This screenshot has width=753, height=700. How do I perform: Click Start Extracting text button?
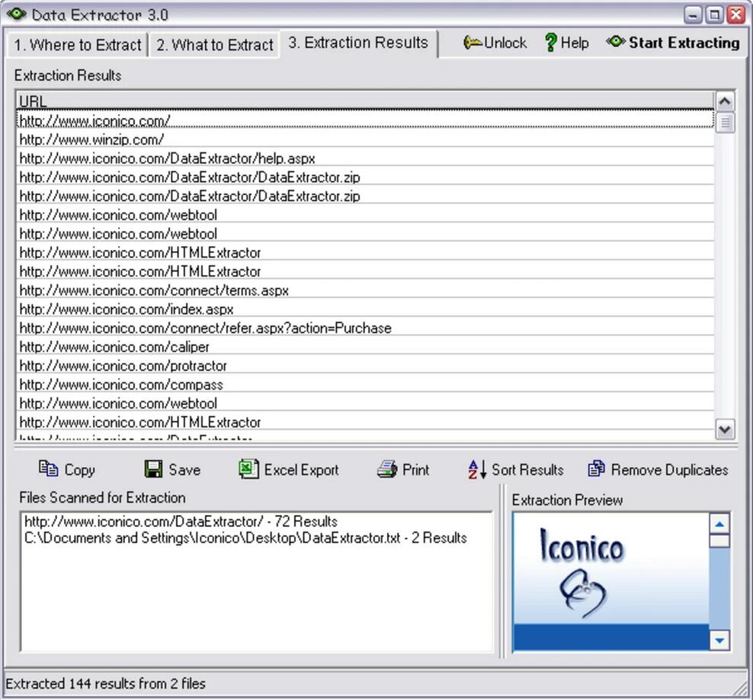(684, 43)
